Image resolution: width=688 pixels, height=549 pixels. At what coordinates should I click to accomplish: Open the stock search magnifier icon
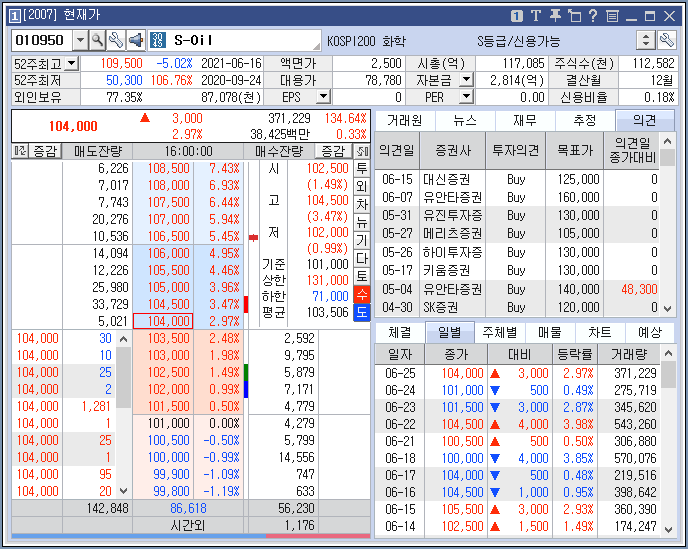(x=97, y=40)
